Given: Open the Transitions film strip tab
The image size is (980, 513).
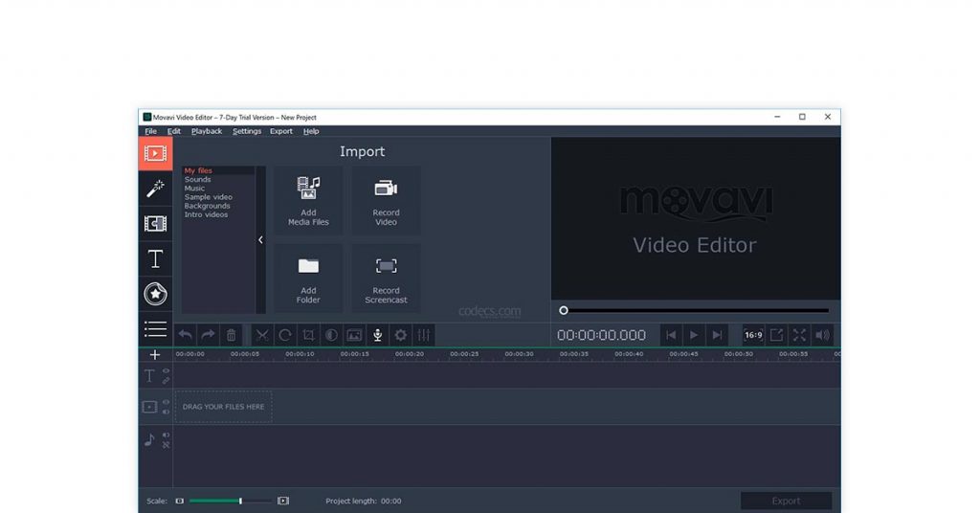Looking at the screenshot, I should pos(156,224).
